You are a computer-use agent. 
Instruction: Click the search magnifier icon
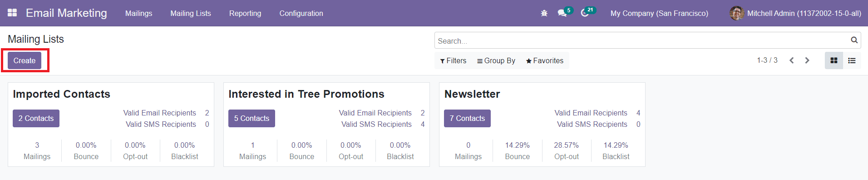tap(854, 40)
